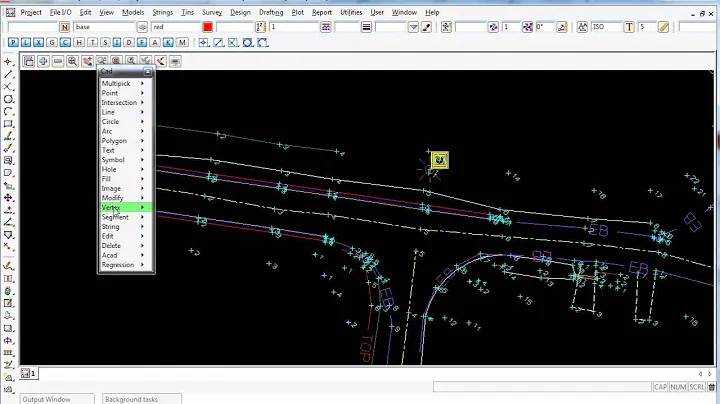Viewport: 720px width, 404px height.
Task: Click the status bar message input field
Action: pyautogui.click(x=542, y=387)
